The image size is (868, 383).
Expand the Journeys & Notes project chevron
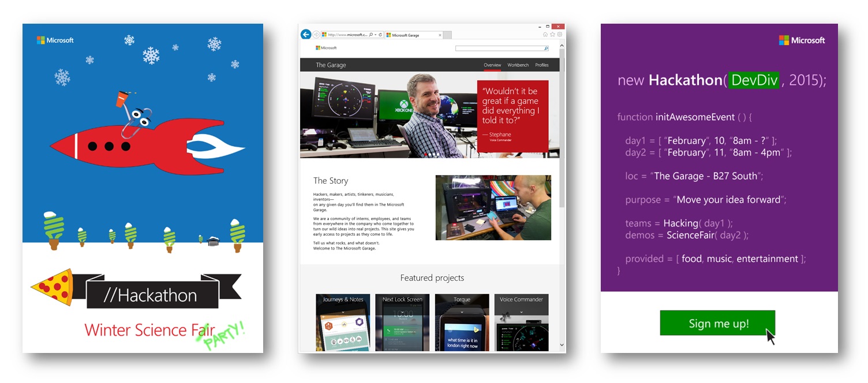coord(343,312)
